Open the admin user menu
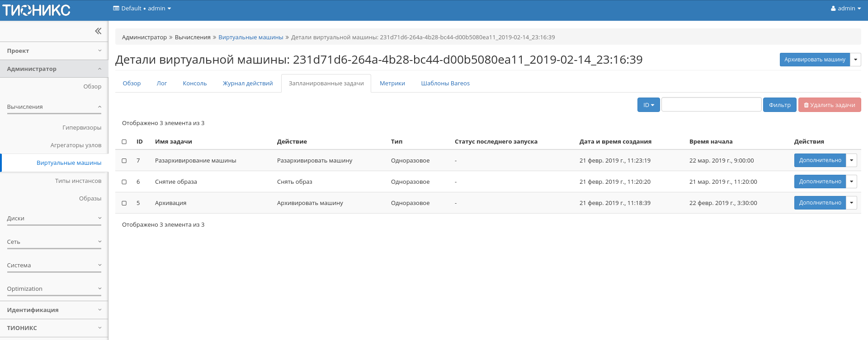Viewport: 868px width, 340px height. click(x=845, y=9)
